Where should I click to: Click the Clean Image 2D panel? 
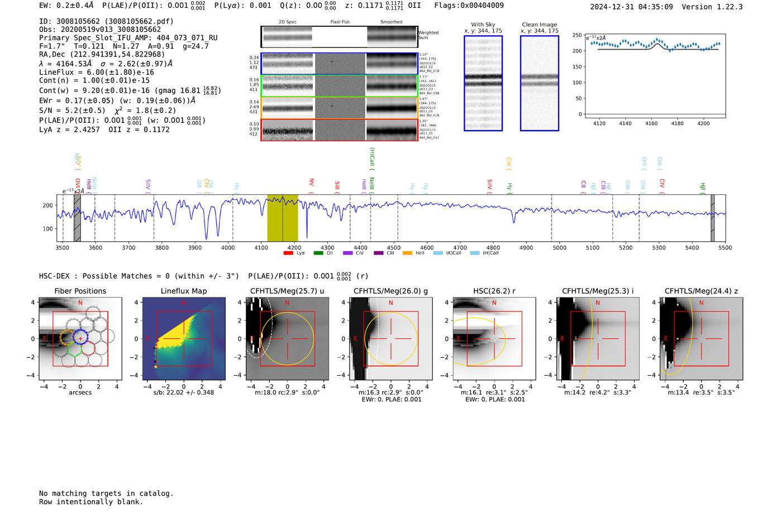540,83
